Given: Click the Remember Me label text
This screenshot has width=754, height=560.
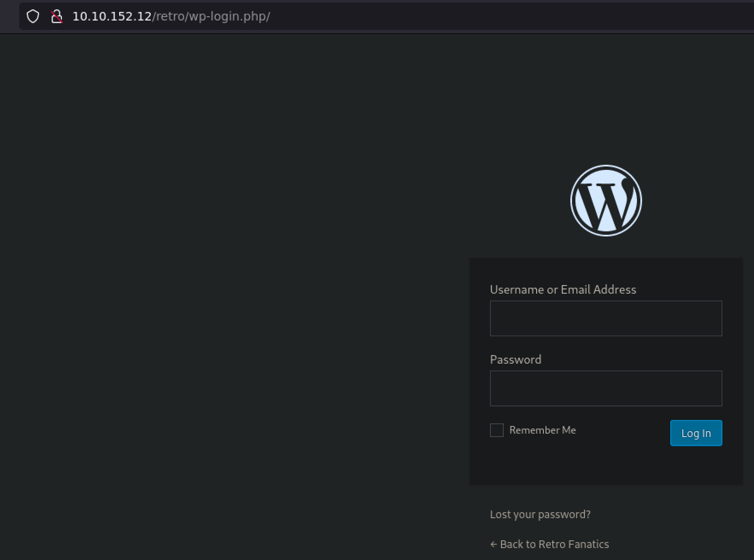Looking at the screenshot, I should pos(542,430).
